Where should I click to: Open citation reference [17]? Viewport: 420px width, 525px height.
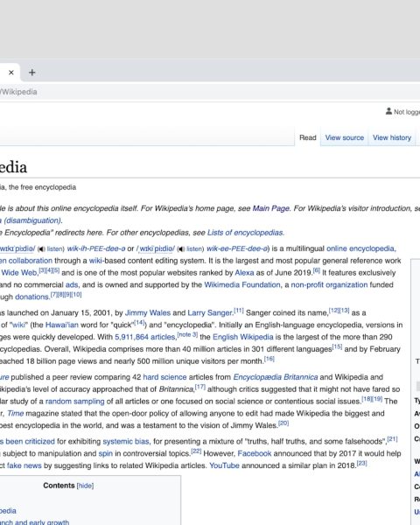coord(200,387)
